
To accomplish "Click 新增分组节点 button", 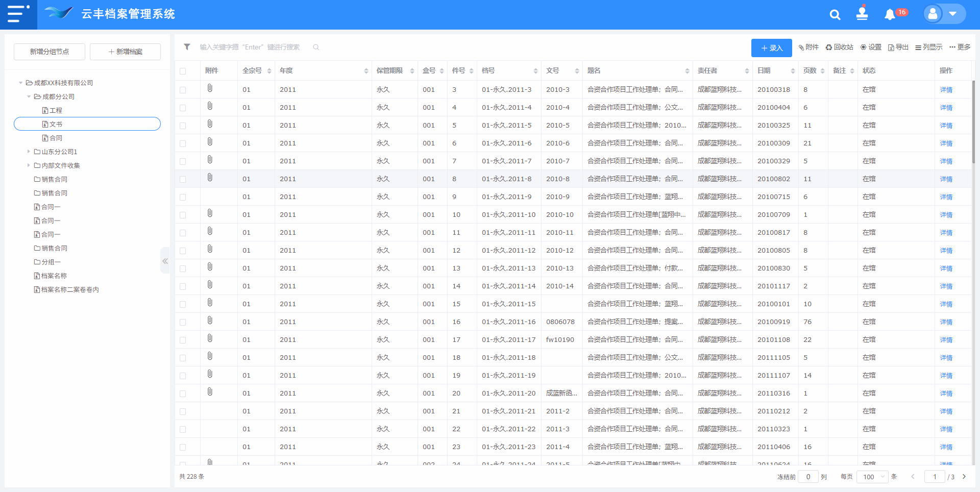I will tap(50, 52).
